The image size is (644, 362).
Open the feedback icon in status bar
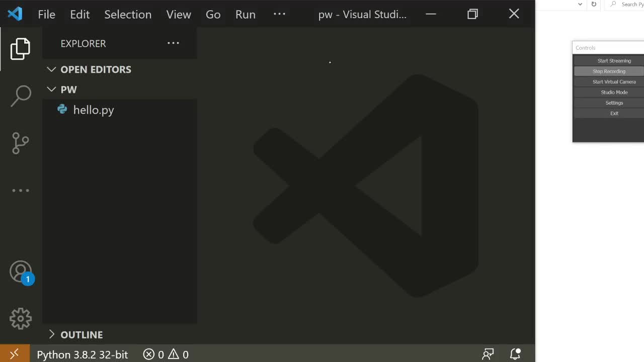(x=488, y=354)
